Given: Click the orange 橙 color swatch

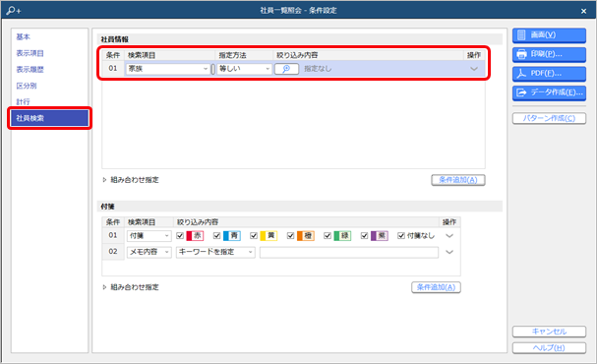Looking at the screenshot, I should click(306, 236).
